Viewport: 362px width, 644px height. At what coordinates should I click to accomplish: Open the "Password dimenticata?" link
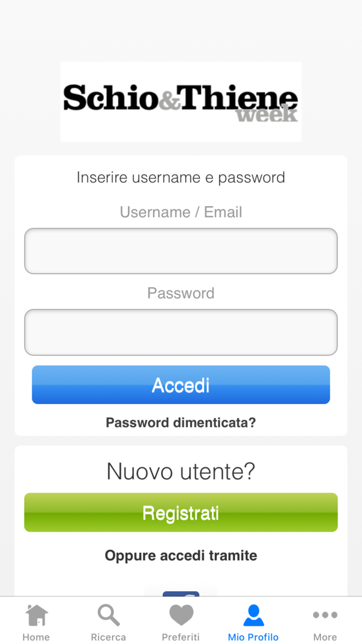point(181,423)
